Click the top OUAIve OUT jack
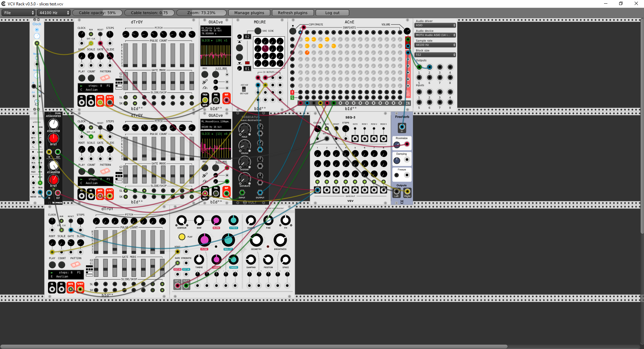644x349 pixels. tap(227, 100)
